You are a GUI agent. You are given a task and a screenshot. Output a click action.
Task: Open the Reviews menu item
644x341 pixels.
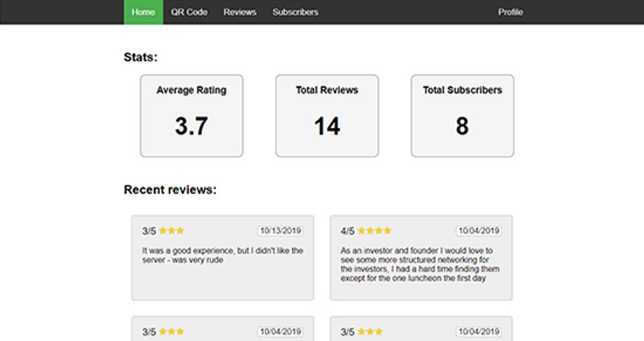240,12
